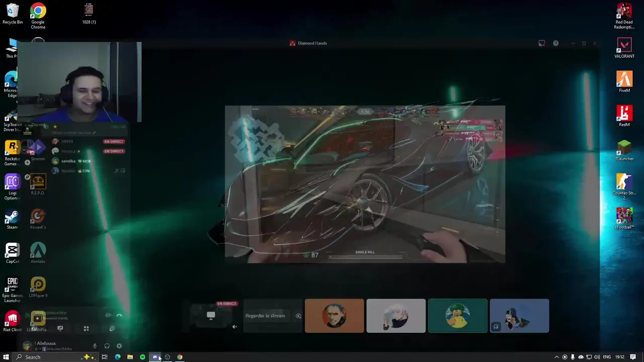
Task: Open File Explorer from the taskbar
Action: 130,357
